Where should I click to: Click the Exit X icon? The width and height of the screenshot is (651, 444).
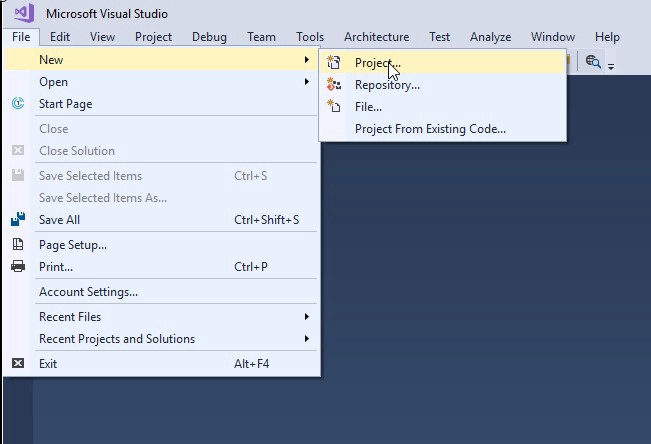18,363
